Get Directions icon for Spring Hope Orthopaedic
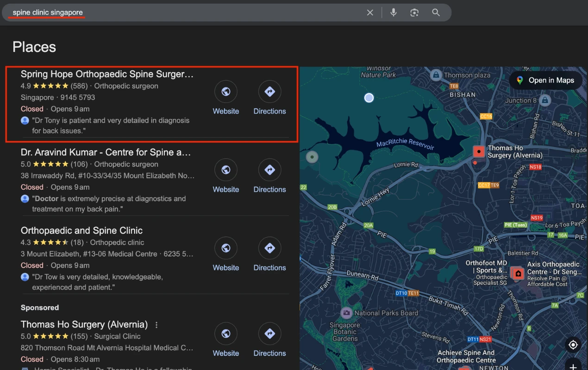588x370 pixels. [x=269, y=92]
